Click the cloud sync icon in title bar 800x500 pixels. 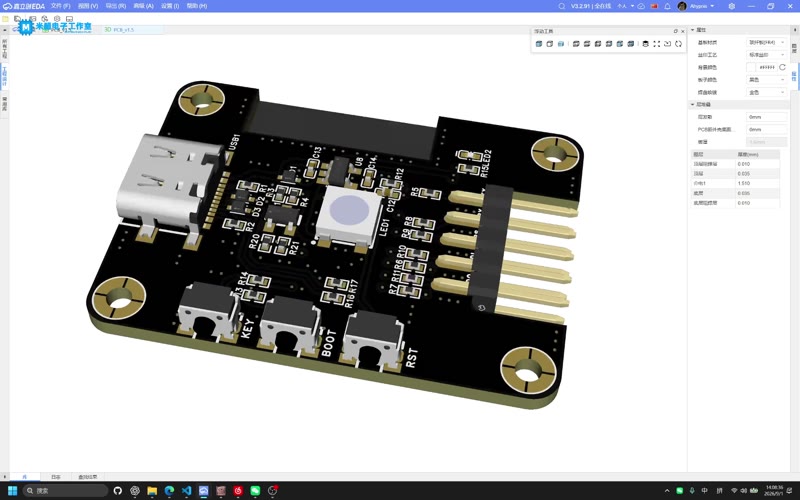[641, 6]
